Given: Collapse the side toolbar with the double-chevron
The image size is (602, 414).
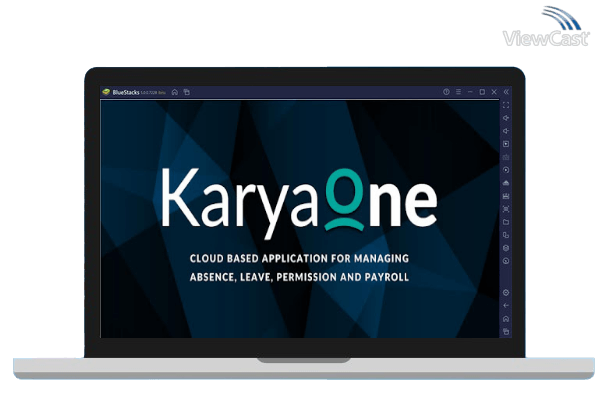Looking at the screenshot, I should (x=506, y=92).
